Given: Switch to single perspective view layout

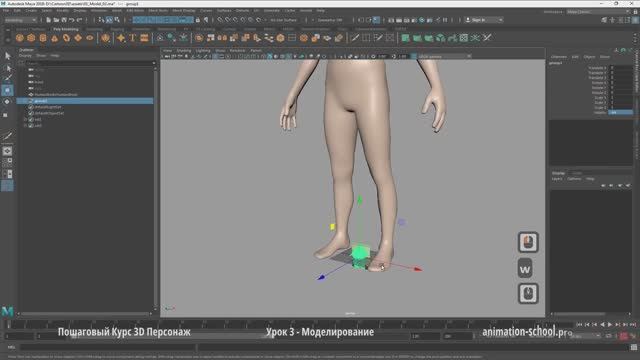Looking at the screenshot, I should pyautogui.click(x=7, y=151).
